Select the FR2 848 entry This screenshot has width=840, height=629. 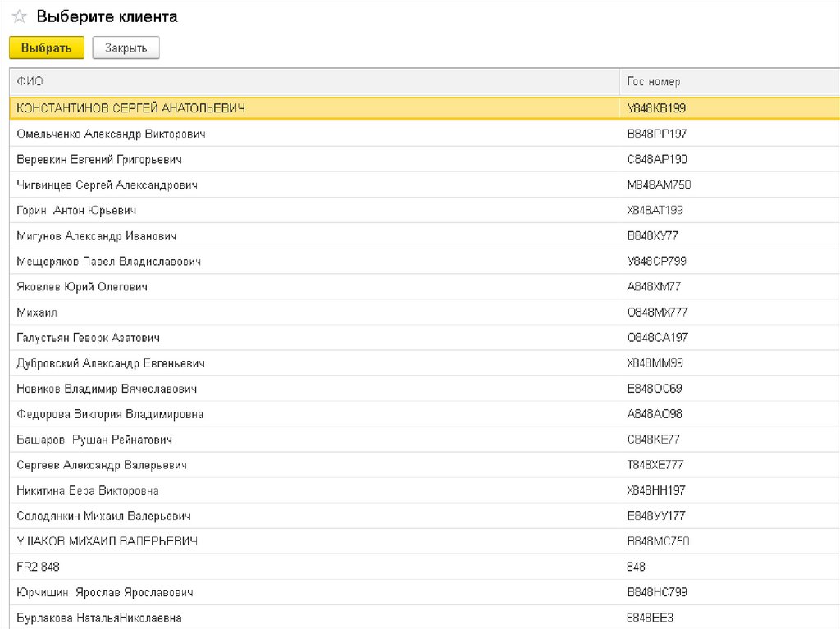pyautogui.click(x=38, y=567)
